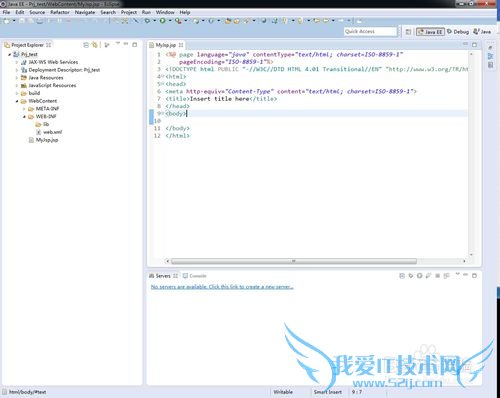Image resolution: width=500 pixels, height=398 pixels.
Task: Click the Open Type toolbar icon
Action: (x=228, y=21)
